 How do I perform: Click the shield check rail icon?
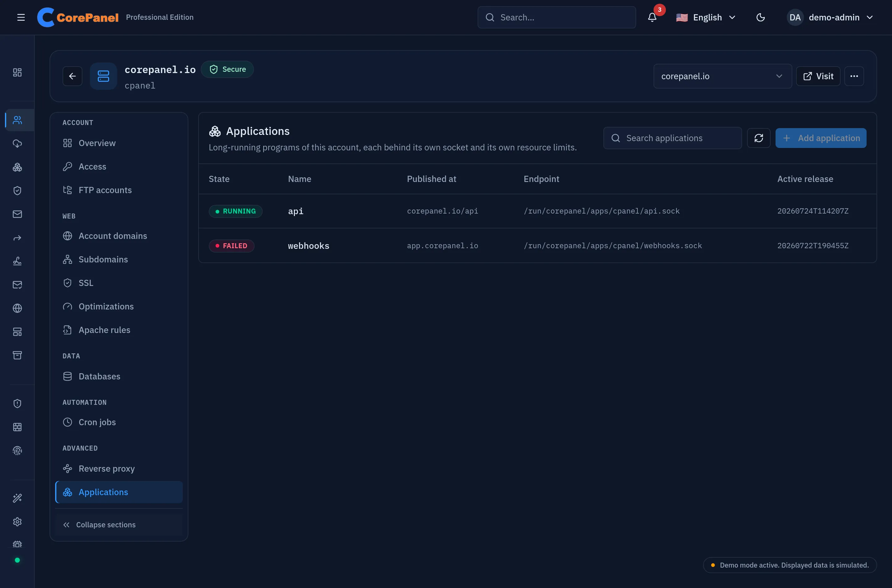tap(17, 191)
